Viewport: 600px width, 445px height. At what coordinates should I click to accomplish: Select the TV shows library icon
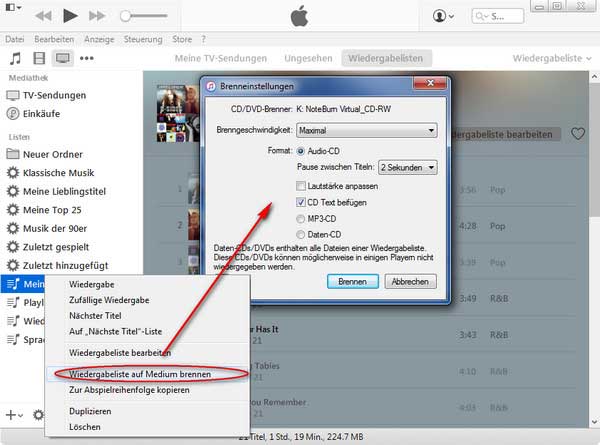[x=62, y=58]
